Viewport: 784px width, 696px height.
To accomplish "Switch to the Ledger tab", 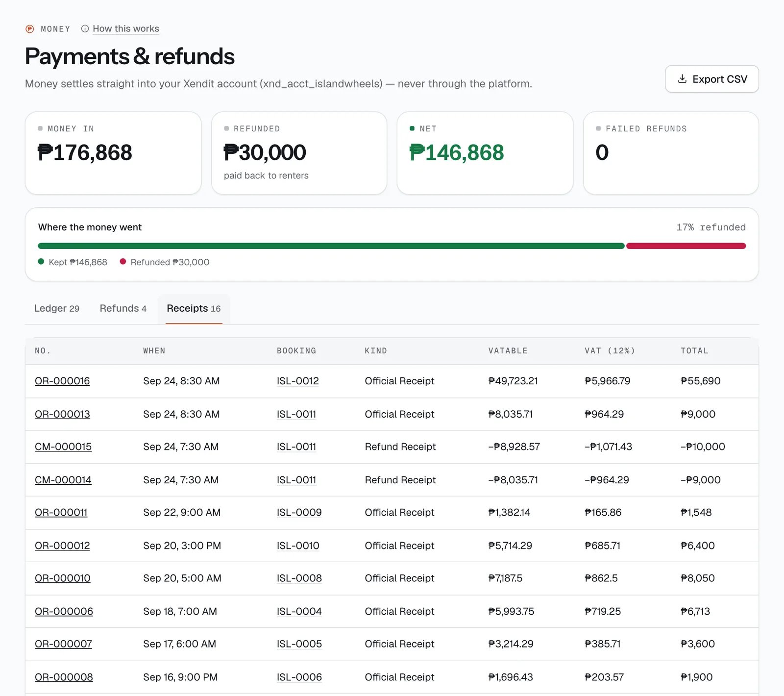I will [57, 308].
